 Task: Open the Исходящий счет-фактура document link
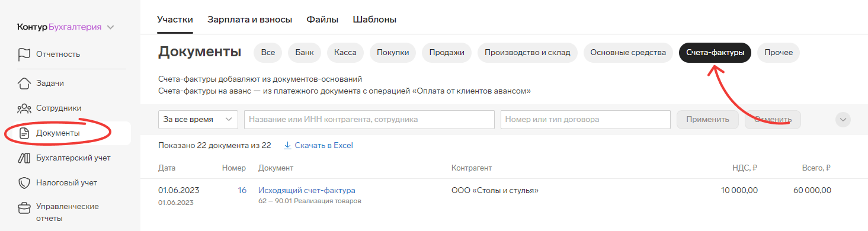point(307,191)
